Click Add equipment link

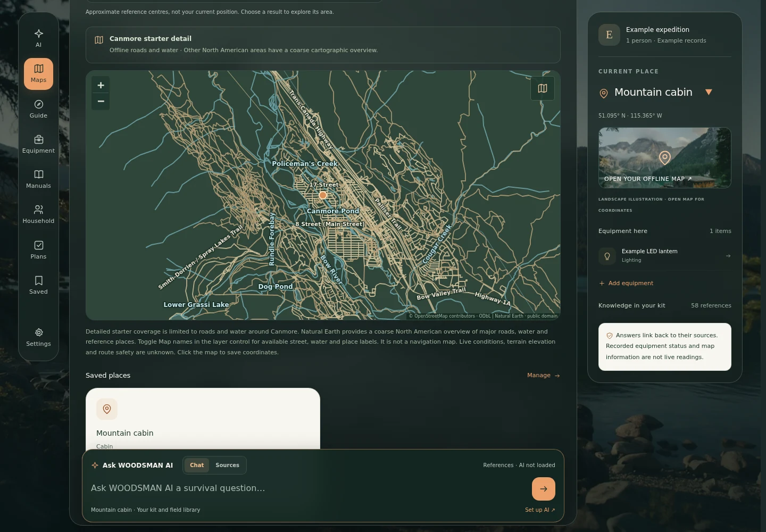pos(626,283)
